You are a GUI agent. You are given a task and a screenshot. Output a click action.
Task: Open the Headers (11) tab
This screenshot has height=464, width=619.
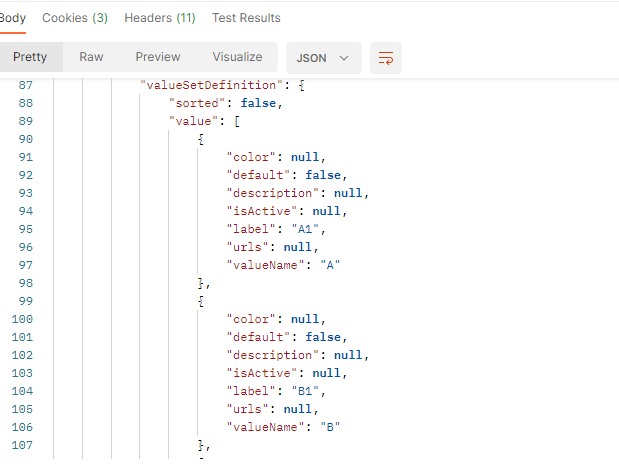pyautogui.click(x=159, y=18)
